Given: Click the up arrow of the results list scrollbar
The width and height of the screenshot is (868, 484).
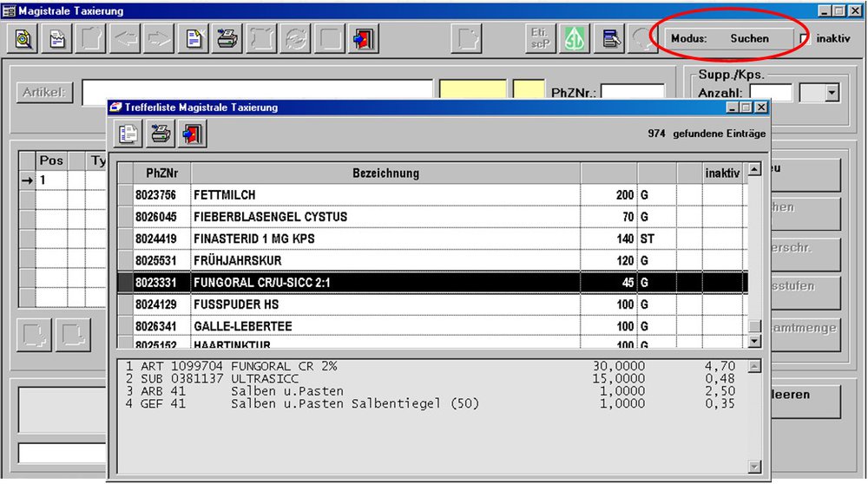Looking at the screenshot, I should point(754,169).
